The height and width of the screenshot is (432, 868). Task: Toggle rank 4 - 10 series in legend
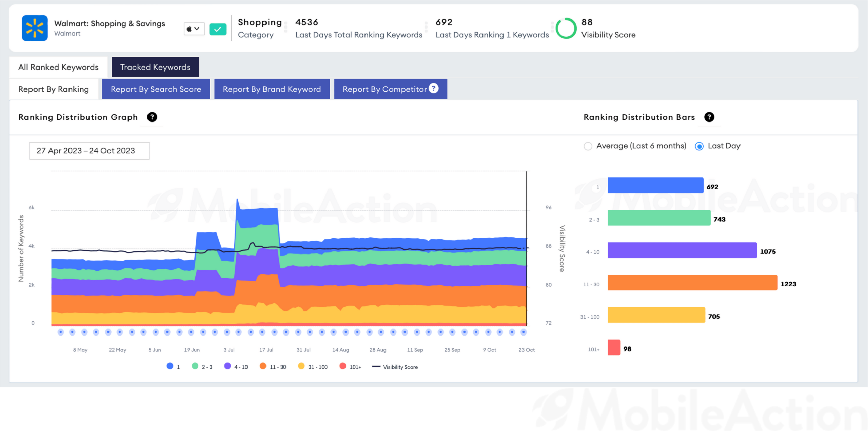tap(236, 367)
